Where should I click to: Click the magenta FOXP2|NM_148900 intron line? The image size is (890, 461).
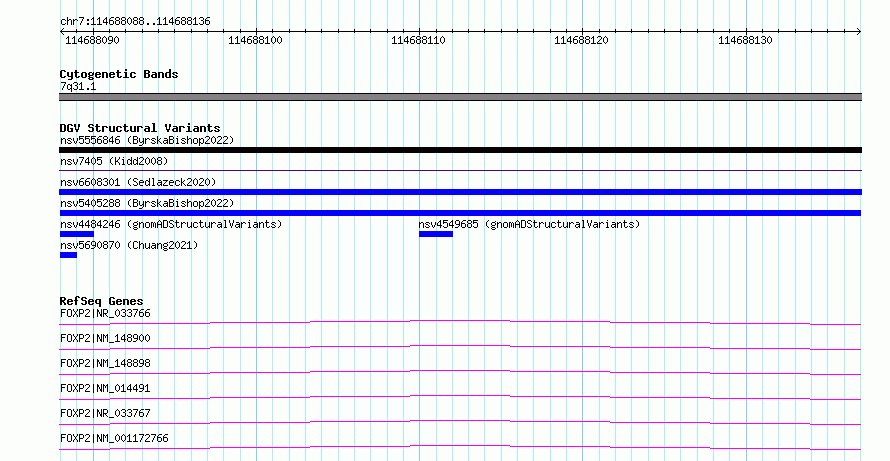pyautogui.click(x=460, y=347)
